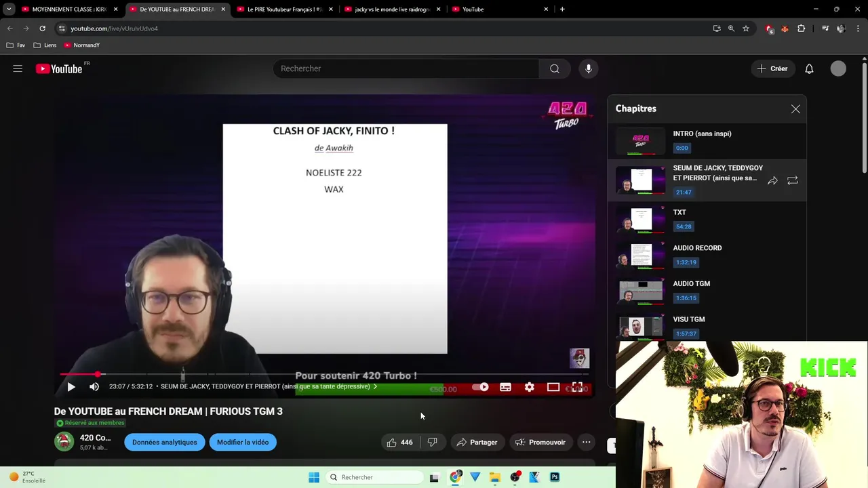868x488 pixels.
Task: Open the Chrome three-dot menu
Action: (859, 28)
